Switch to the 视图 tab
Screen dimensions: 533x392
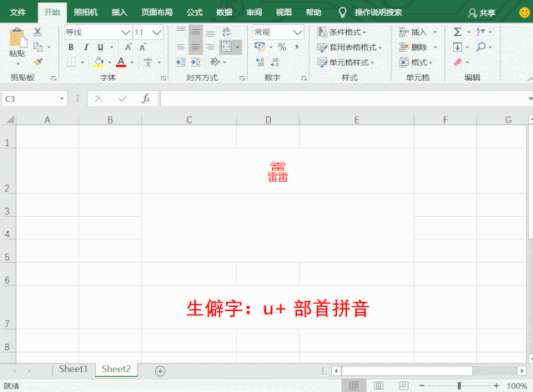pyautogui.click(x=284, y=13)
